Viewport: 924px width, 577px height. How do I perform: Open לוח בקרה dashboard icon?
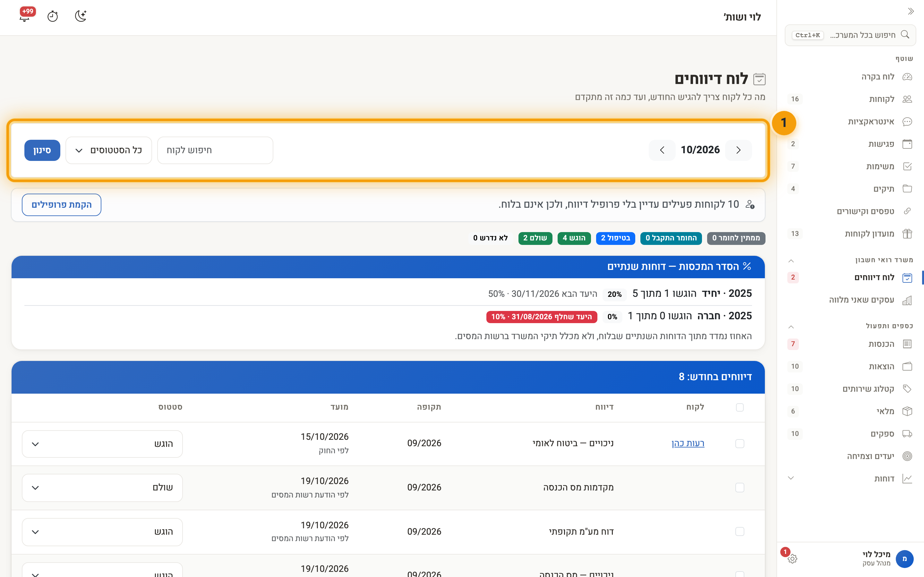coord(907,77)
